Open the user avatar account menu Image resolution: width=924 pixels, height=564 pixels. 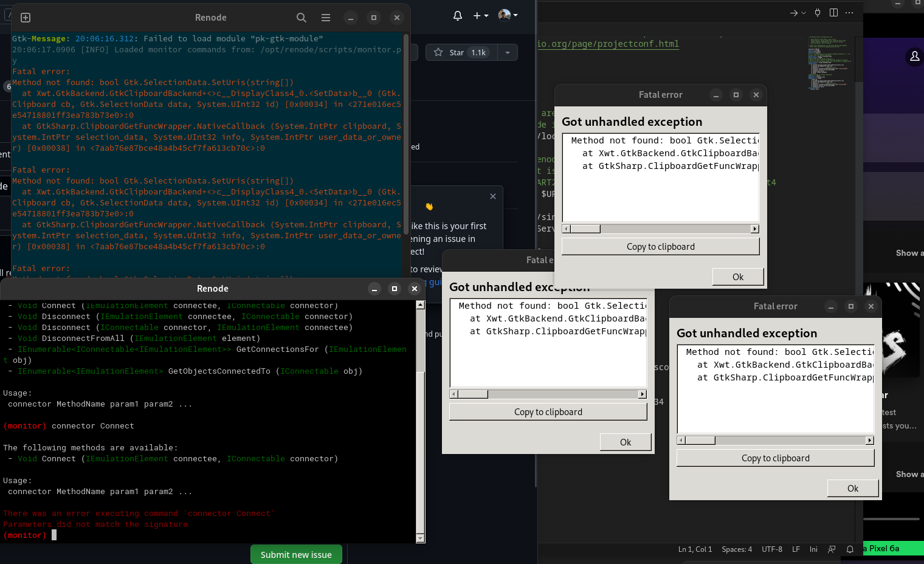click(508, 15)
